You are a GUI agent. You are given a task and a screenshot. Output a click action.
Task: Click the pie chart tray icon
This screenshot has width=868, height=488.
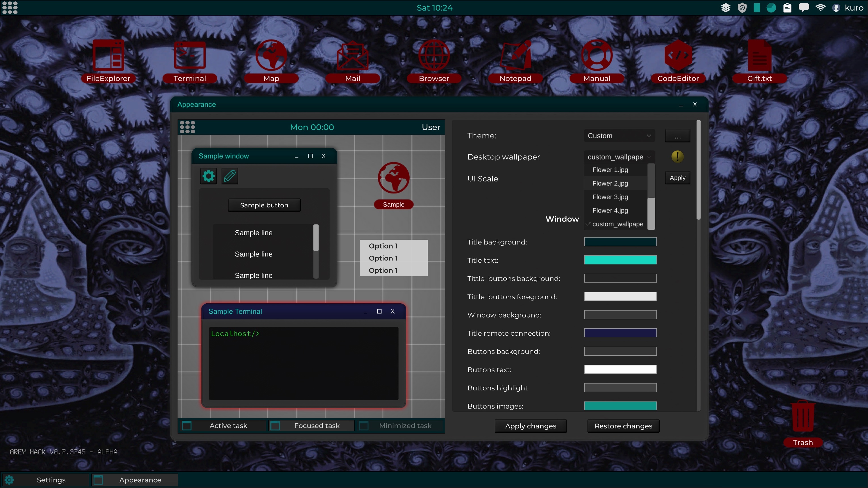coord(771,7)
